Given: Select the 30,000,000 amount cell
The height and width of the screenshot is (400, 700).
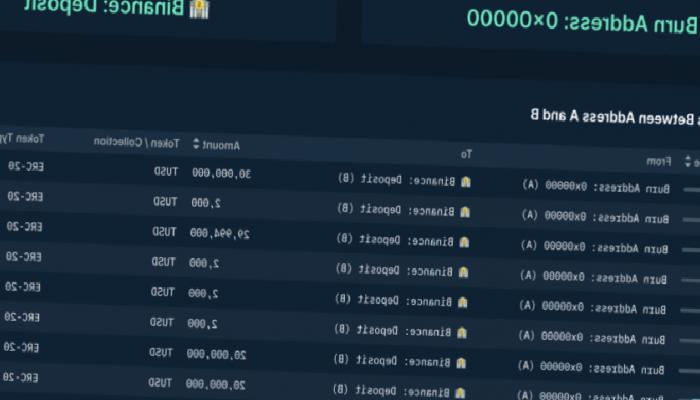Looking at the screenshot, I should pos(221,174).
